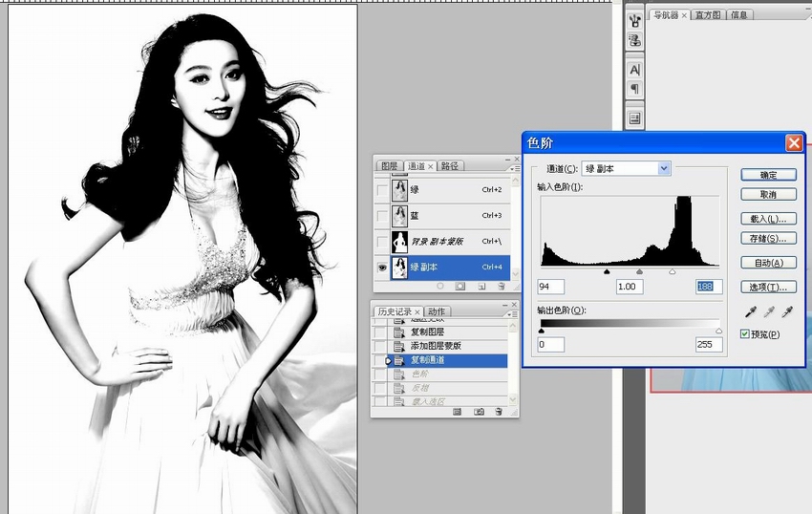Switch to the 图层 layers tab

click(x=390, y=166)
